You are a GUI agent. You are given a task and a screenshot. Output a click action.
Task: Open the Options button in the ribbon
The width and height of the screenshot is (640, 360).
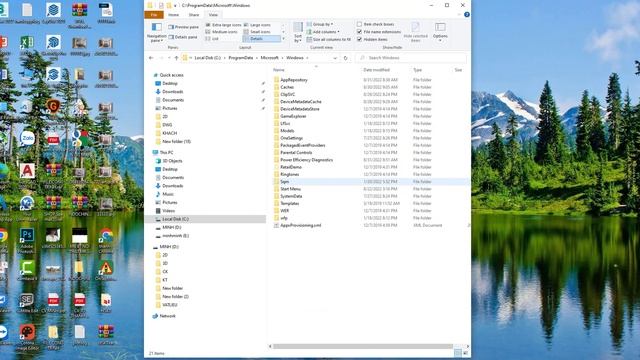[x=440, y=32]
